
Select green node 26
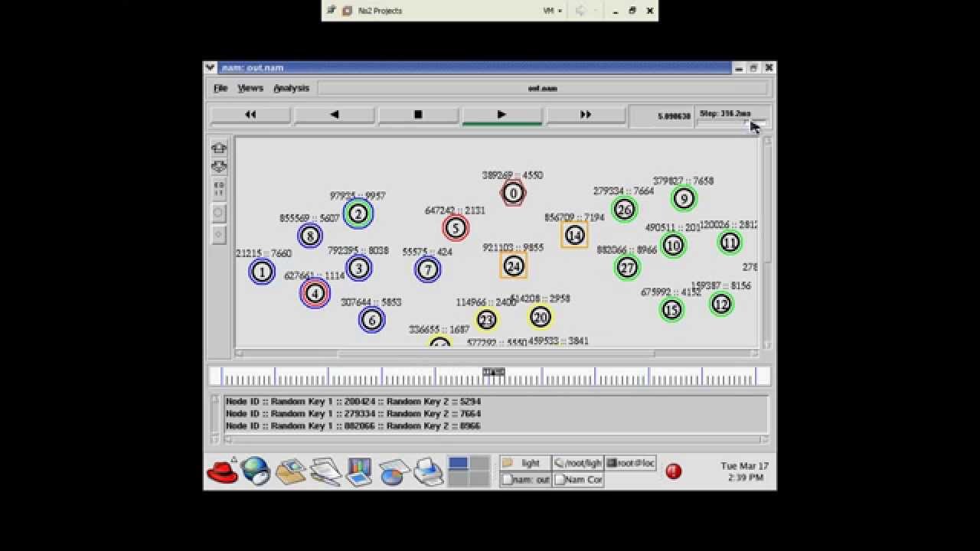point(625,209)
